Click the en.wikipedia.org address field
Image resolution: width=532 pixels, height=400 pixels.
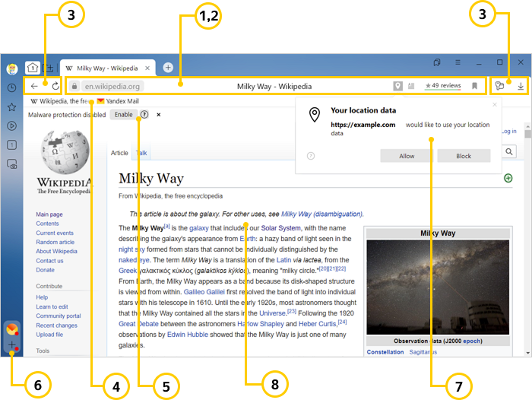(112, 87)
